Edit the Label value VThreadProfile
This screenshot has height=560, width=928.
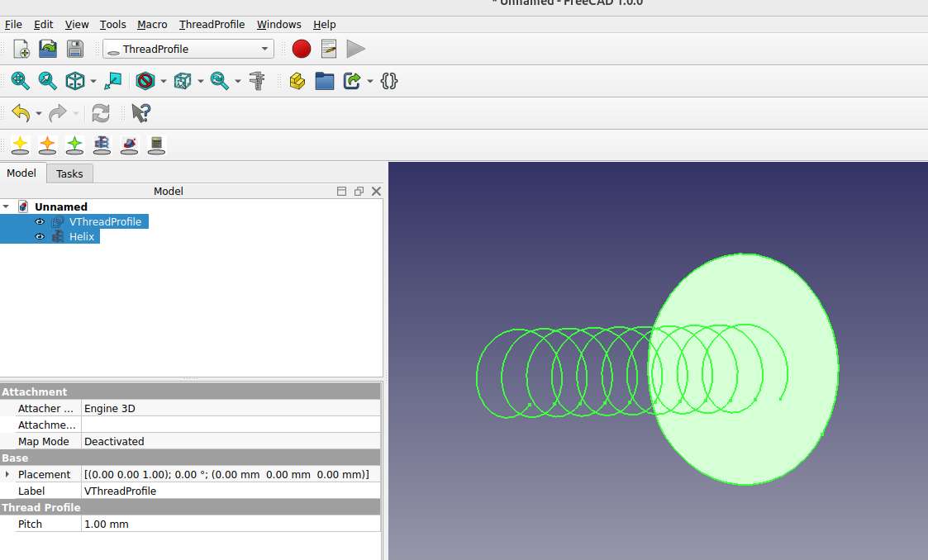tap(231, 491)
